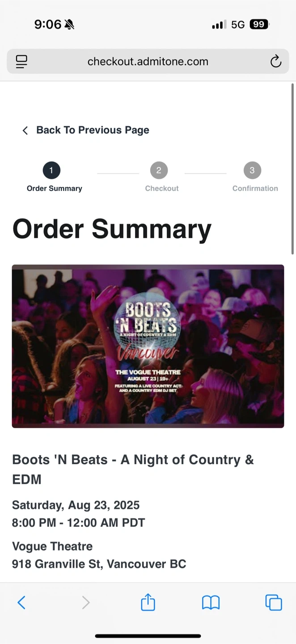The height and width of the screenshot is (644, 296).
Task: Tap the event title Boots 'N Beats text
Action: [x=133, y=469]
